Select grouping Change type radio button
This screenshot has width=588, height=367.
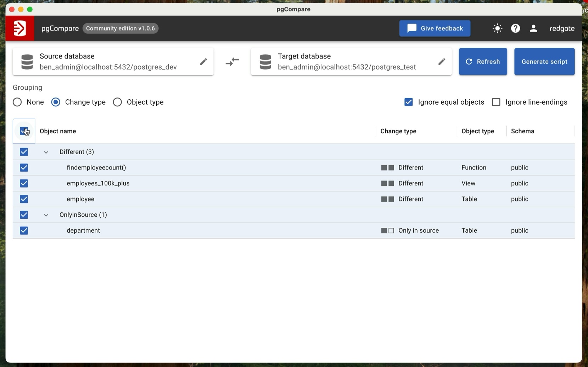point(56,102)
